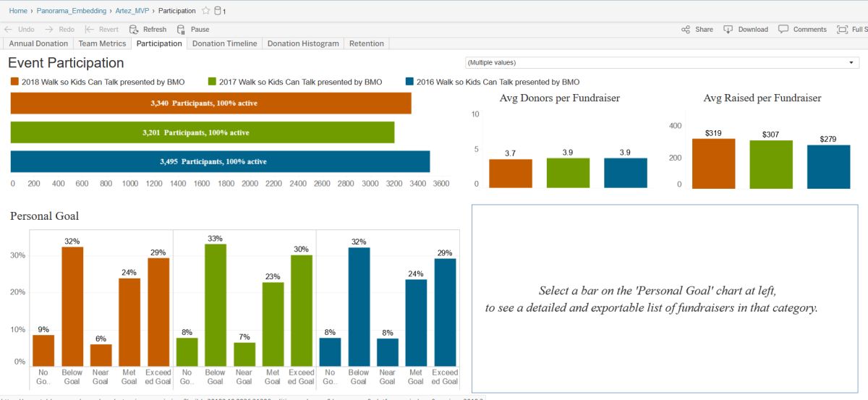Click the data sources cylinder icon
Screen dimensions: 868x400
[x=218, y=11]
